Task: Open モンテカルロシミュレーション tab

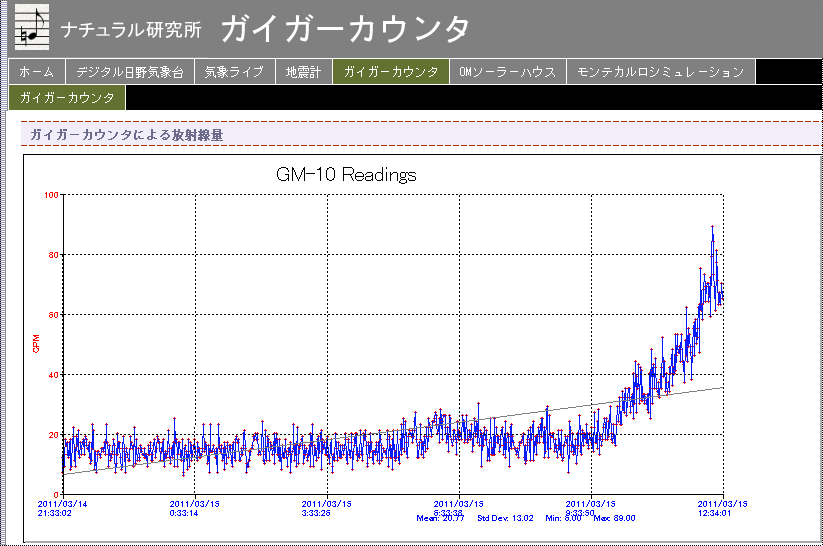Action: click(661, 72)
